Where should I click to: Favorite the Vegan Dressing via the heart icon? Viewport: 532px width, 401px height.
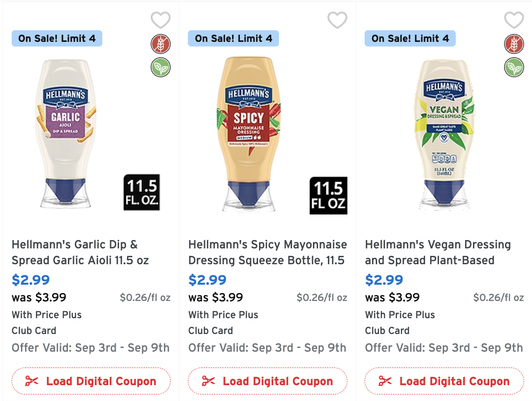pos(514,20)
